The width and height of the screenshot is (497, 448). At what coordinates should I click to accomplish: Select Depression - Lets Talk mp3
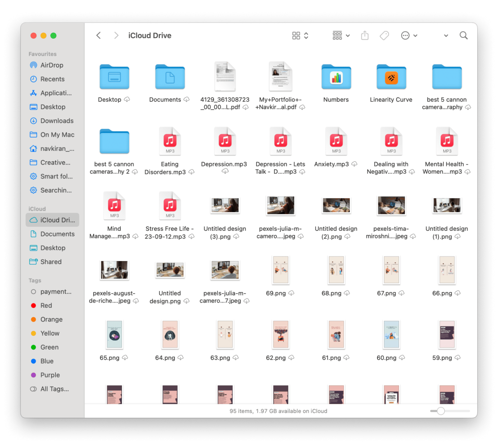[x=281, y=141]
